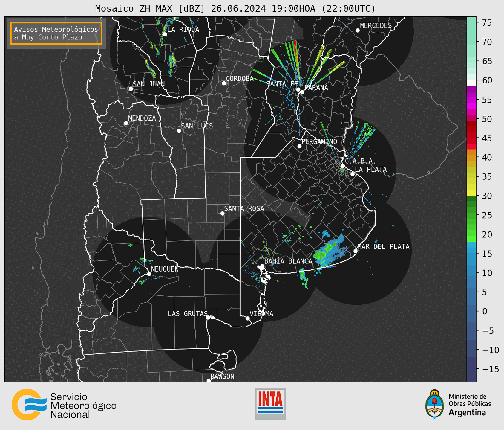Click the 'SANTA ROSA' map label

click(244, 208)
